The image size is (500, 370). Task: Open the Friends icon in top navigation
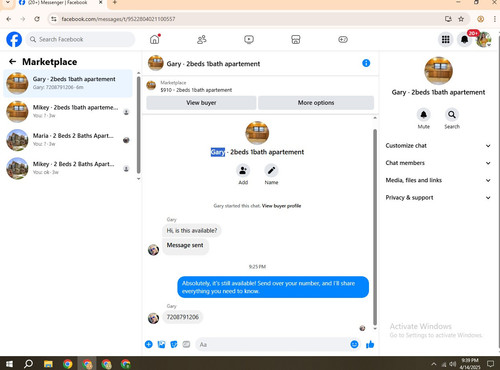(202, 39)
